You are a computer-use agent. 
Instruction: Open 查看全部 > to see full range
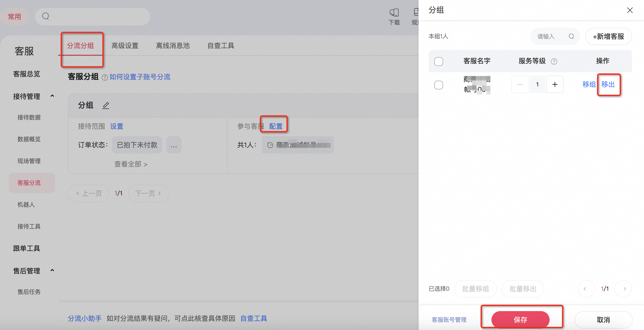coord(131,164)
